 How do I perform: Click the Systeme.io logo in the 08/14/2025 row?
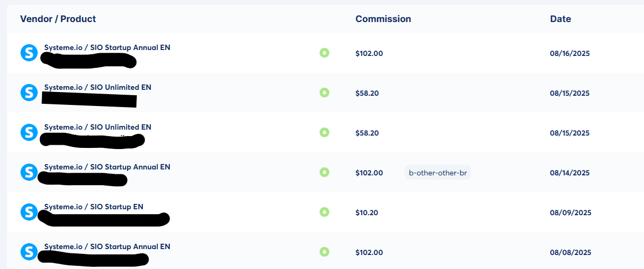tap(29, 172)
